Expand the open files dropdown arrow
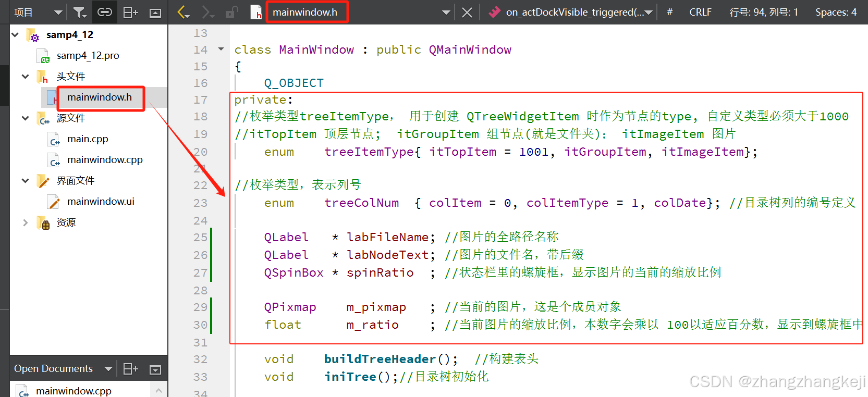This screenshot has width=868, height=397. coord(446,13)
